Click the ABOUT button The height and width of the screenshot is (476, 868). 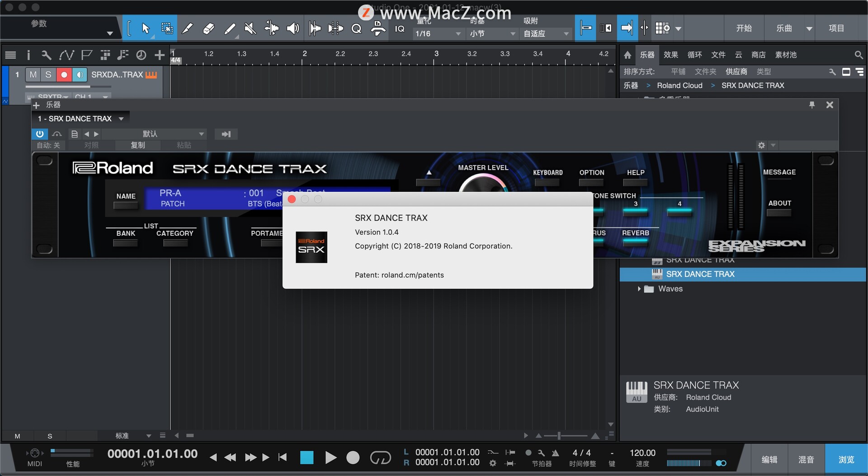(779, 213)
